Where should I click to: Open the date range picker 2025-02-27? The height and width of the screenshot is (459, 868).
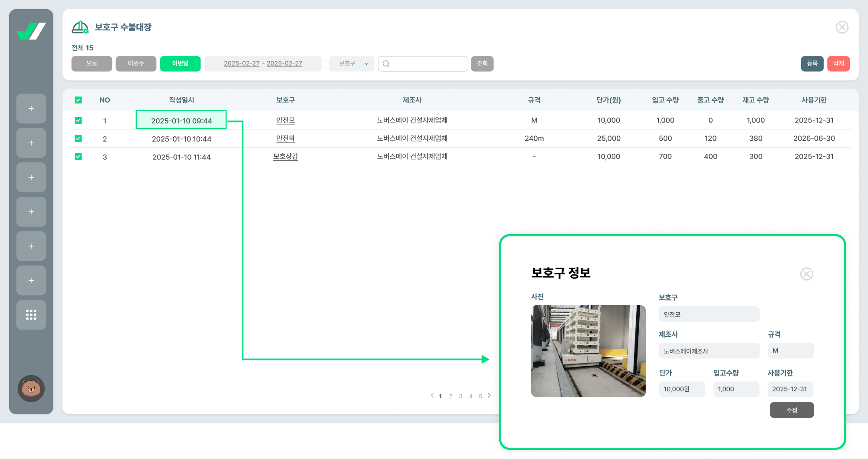pos(263,63)
